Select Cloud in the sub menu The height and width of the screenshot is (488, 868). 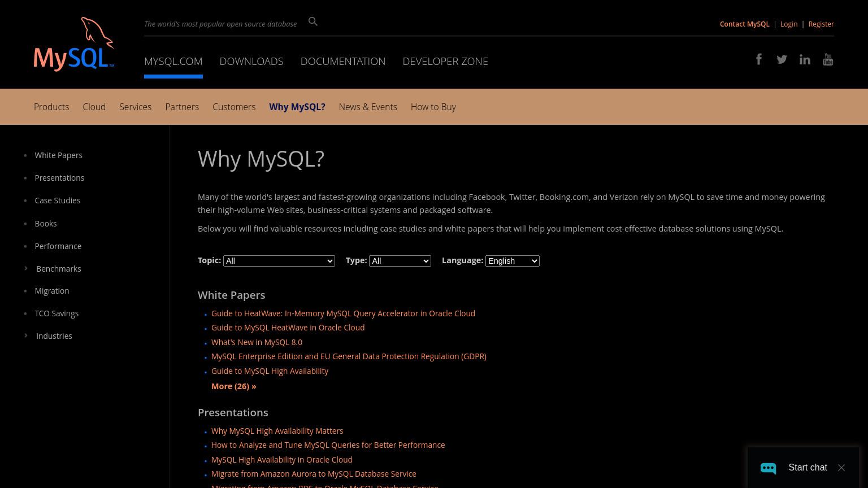pyautogui.click(x=94, y=107)
